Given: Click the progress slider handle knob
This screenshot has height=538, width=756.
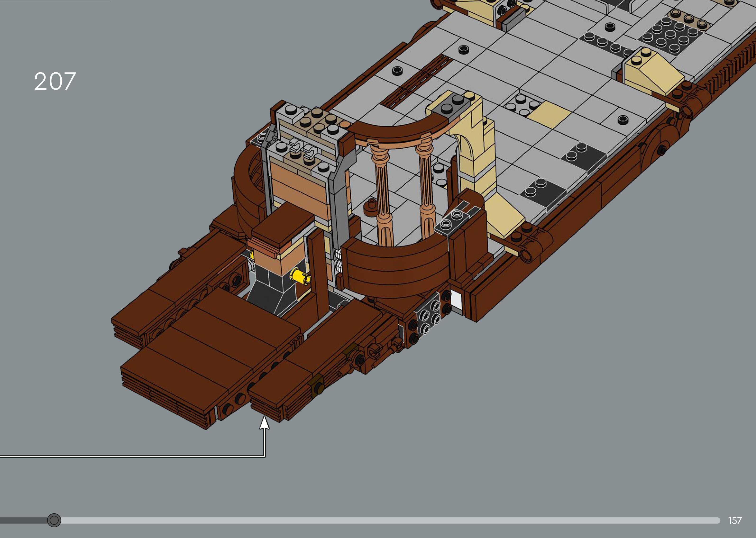Looking at the screenshot, I should 54,520.
